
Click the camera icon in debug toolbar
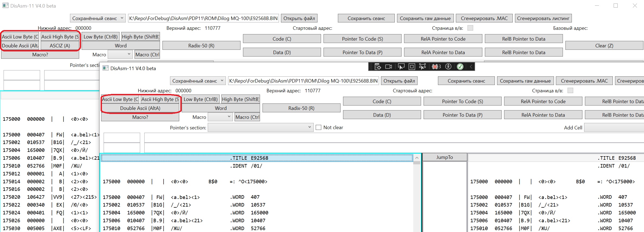(x=389, y=67)
